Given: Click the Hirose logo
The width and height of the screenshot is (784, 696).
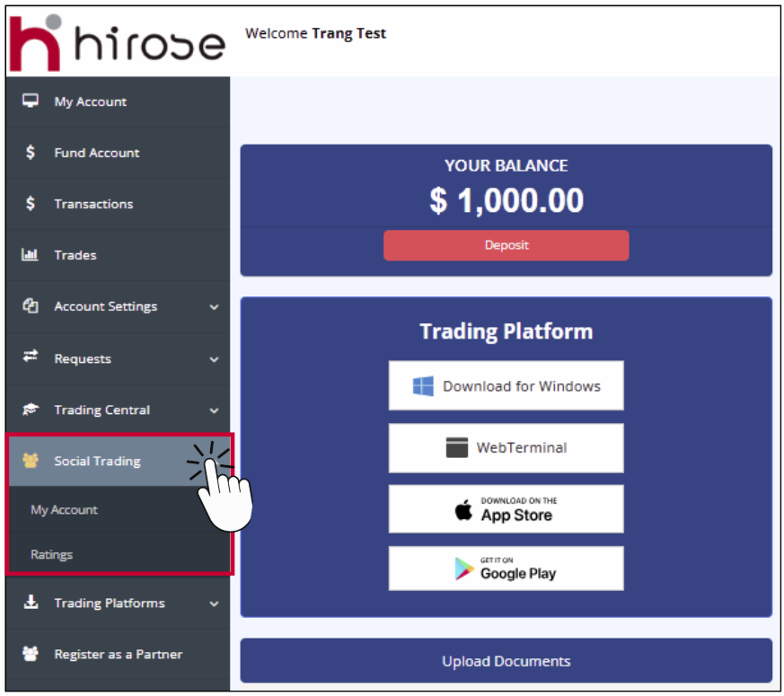Looking at the screenshot, I should click(x=117, y=40).
